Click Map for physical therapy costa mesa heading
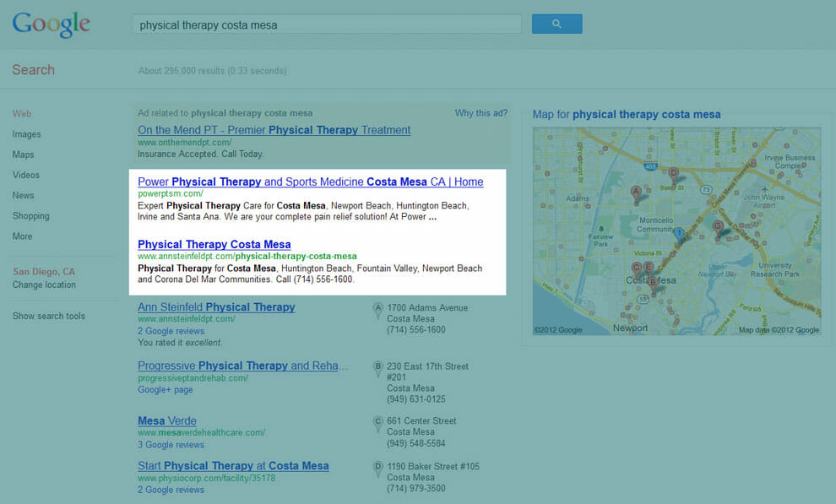 (x=627, y=115)
